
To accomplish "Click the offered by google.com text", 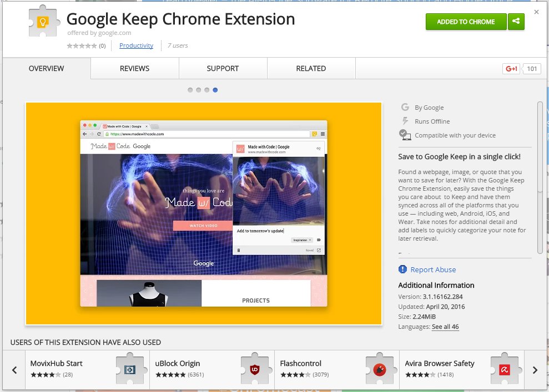I will coord(99,33).
